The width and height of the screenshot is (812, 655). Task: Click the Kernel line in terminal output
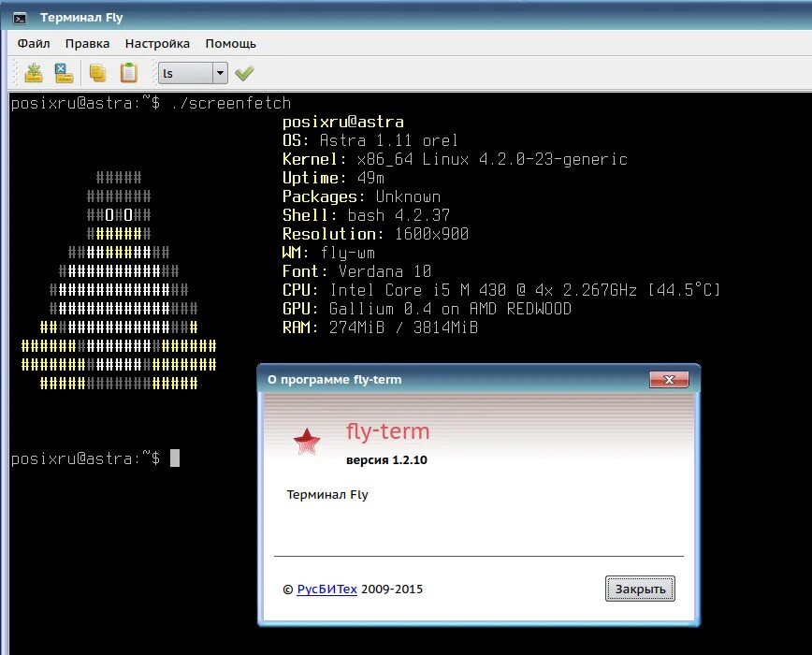point(455,159)
